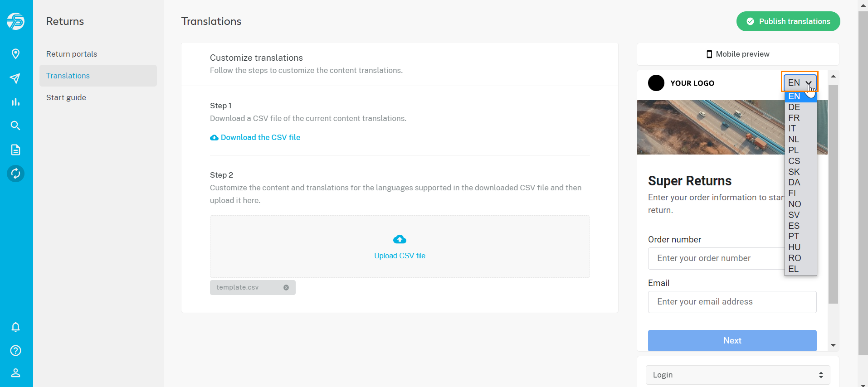Open the returns circular arrows icon
The height and width of the screenshot is (387, 868).
pos(15,174)
